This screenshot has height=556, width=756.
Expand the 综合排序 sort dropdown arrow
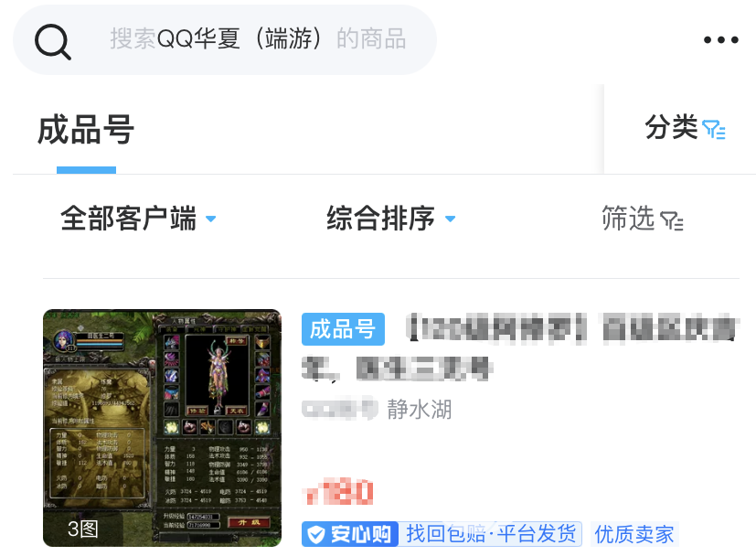click(450, 219)
